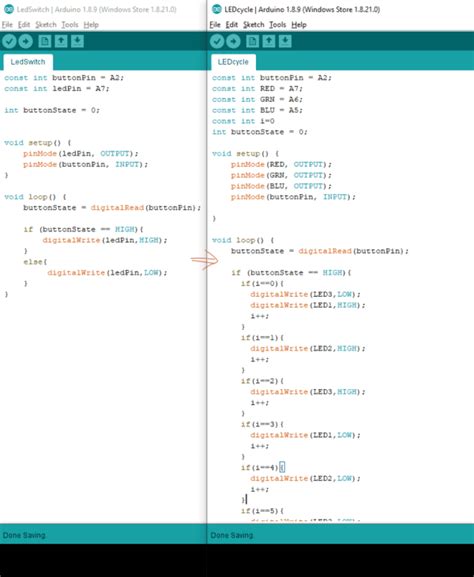Select the LedSwitch sketch tab
Image resolution: width=474 pixels, height=577 pixels.
click(28, 62)
